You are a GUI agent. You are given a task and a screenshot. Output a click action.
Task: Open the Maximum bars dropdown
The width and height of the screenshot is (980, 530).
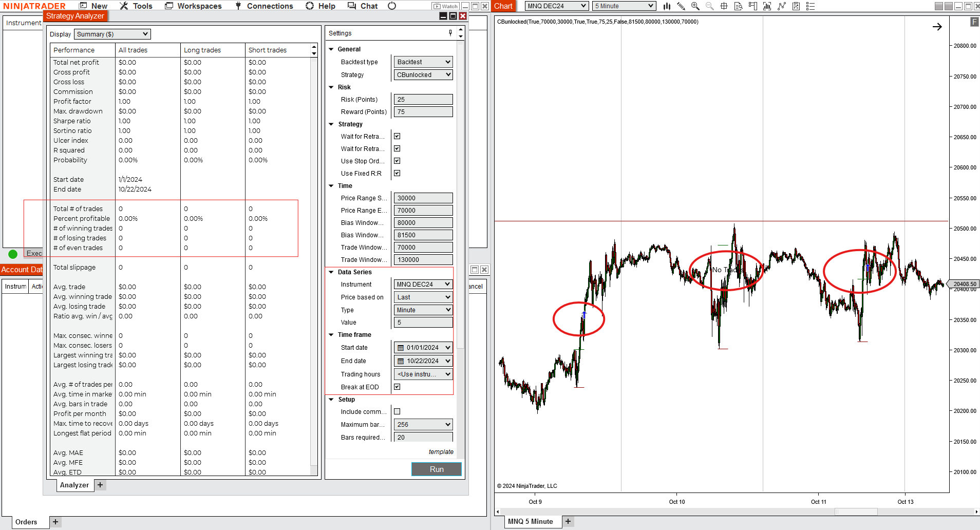(x=423, y=424)
